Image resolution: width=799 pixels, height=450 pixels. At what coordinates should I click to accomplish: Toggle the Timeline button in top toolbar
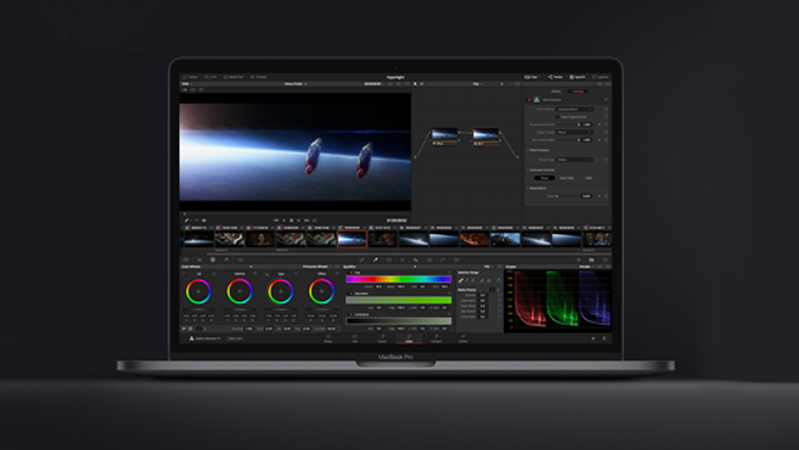259,77
